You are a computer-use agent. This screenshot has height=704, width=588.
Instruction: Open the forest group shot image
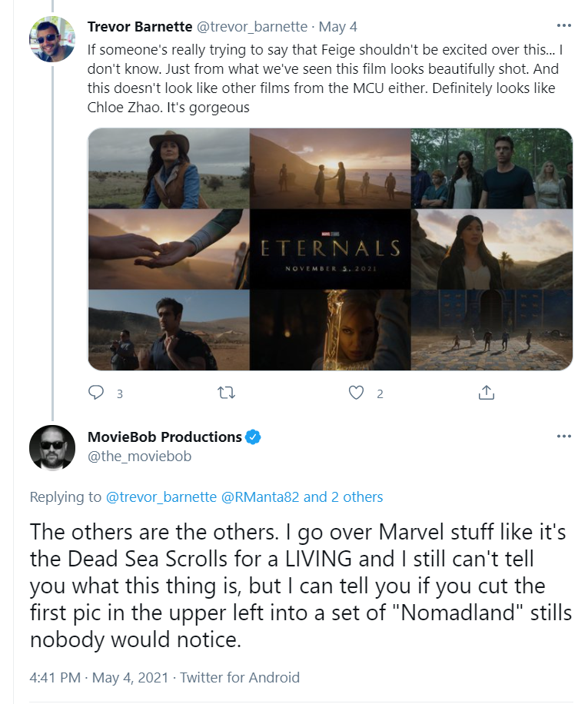coord(491,168)
